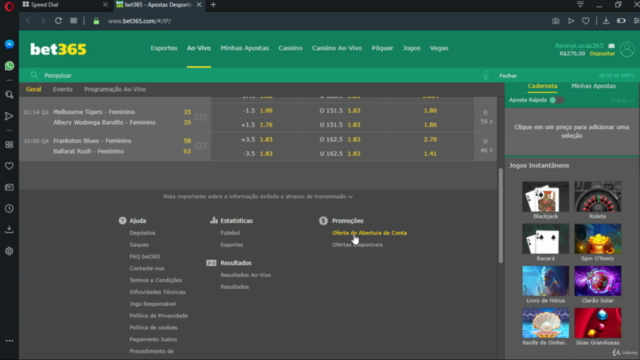
Task: Open a new browser tab
Action: pos(213,5)
